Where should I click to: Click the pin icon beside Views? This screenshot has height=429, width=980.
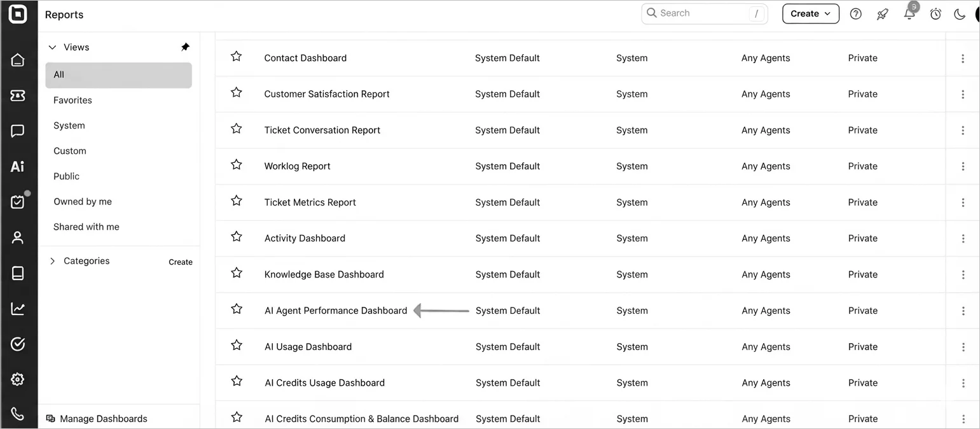[185, 47]
